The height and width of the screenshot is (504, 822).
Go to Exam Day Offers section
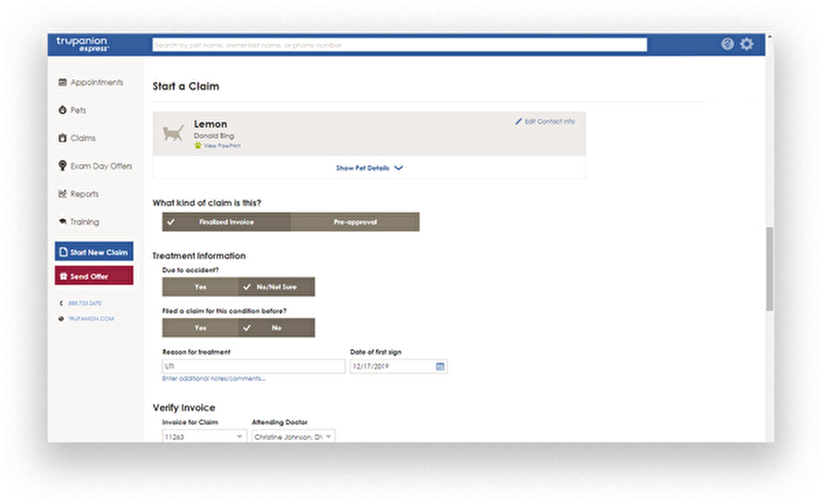pos(101,166)
